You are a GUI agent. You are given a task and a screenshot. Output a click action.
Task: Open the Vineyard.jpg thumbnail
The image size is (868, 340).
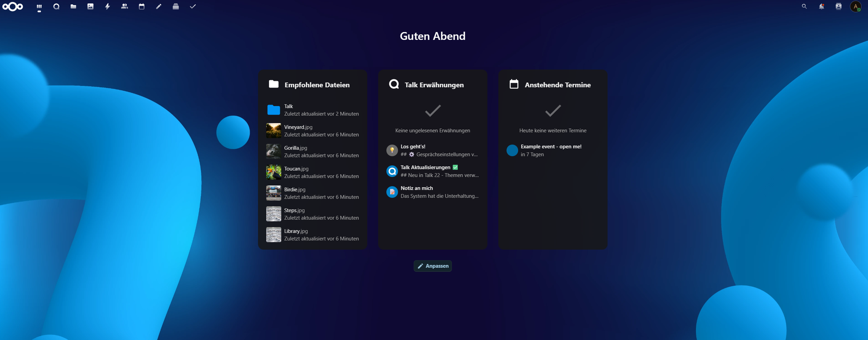point(273,131)
